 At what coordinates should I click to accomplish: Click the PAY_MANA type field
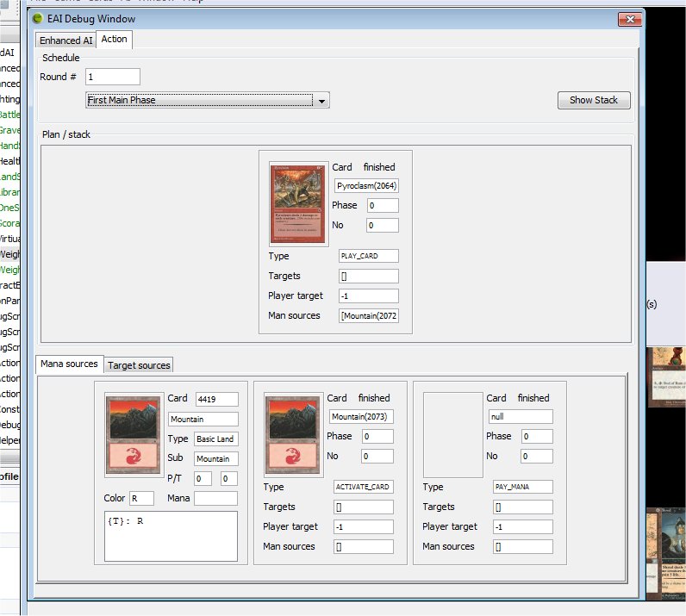[523, 487]
